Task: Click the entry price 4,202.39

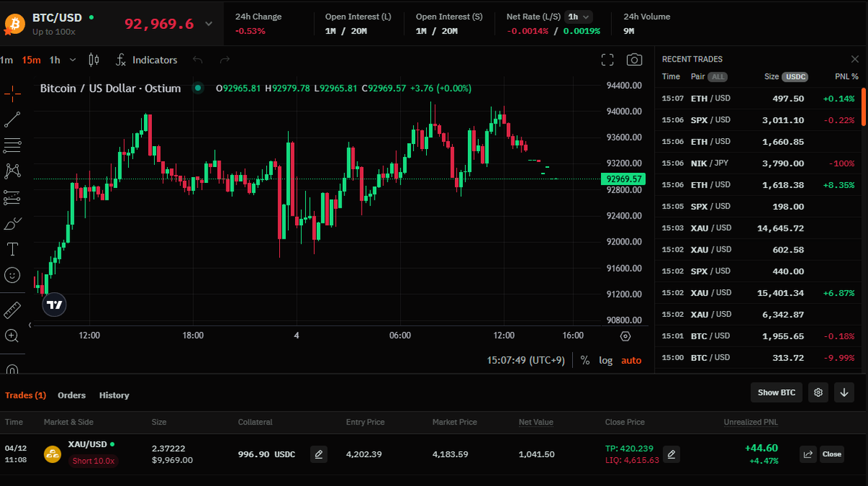Action: [364, 454]
